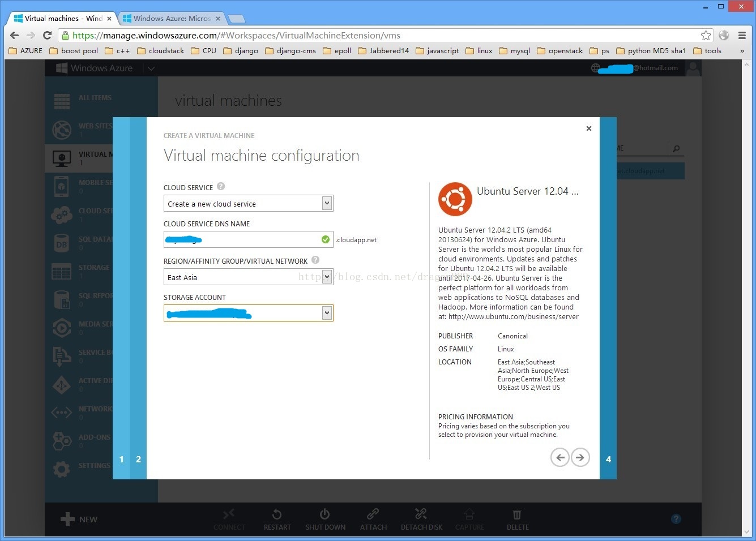Click the Networks sidebar icon
This screenshot has width=756, height=541.
coord(62,413)
